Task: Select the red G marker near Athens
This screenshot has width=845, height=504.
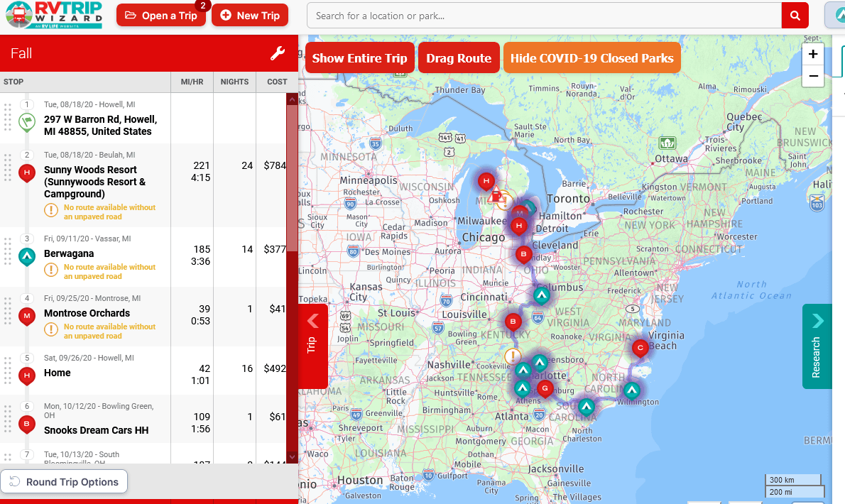Action: coord(545,388)
